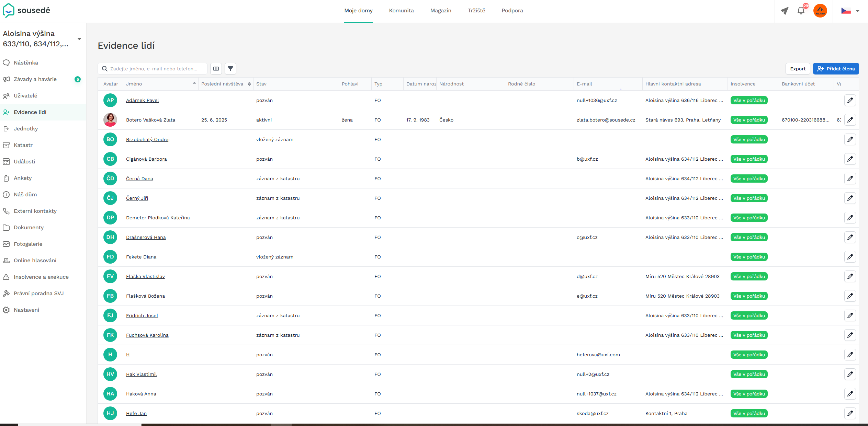Open Brzobohatý Ondrej profile link
The width and height of the screenshot is (868, 426).
tap(148, 139)
